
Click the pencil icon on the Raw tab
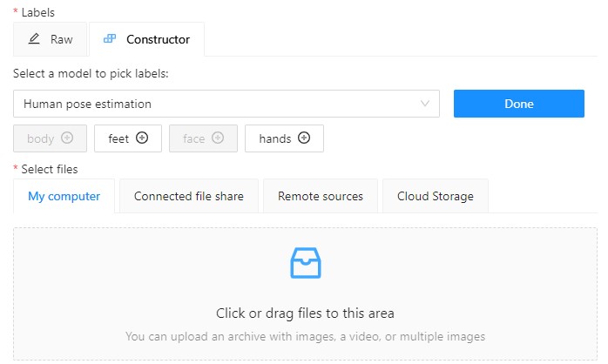tap(35, 39)
